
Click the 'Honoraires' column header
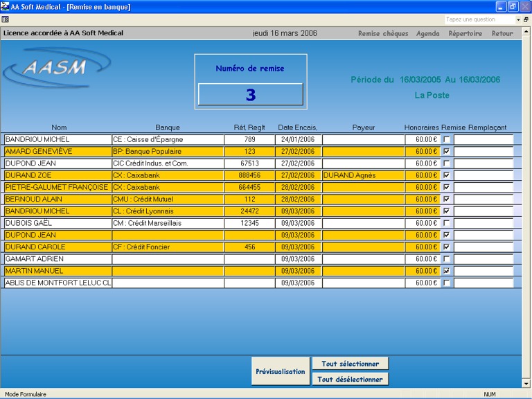(421, 127)
